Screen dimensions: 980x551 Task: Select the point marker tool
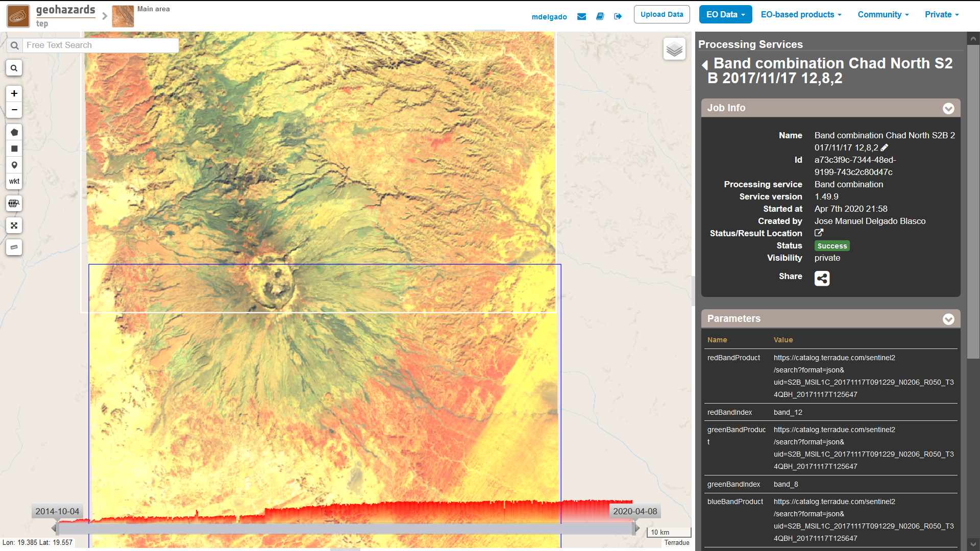tap(14, 165)
